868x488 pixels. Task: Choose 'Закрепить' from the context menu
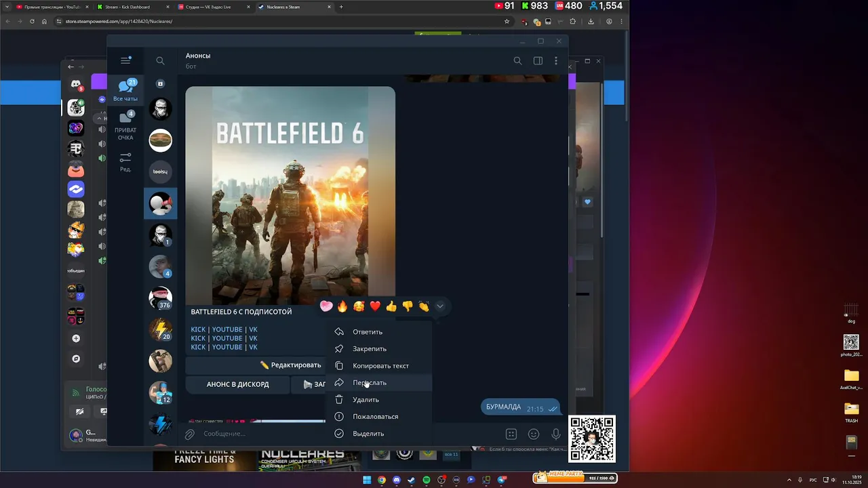coord(378,349)
